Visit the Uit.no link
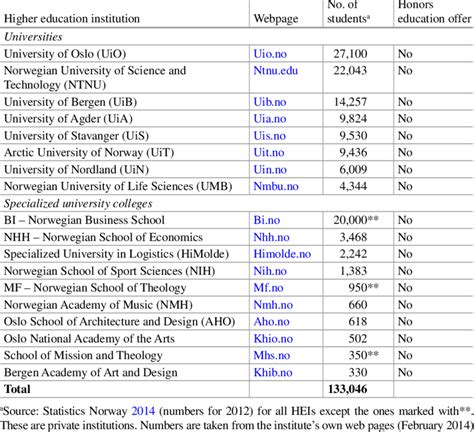 [x=269, y=152]
